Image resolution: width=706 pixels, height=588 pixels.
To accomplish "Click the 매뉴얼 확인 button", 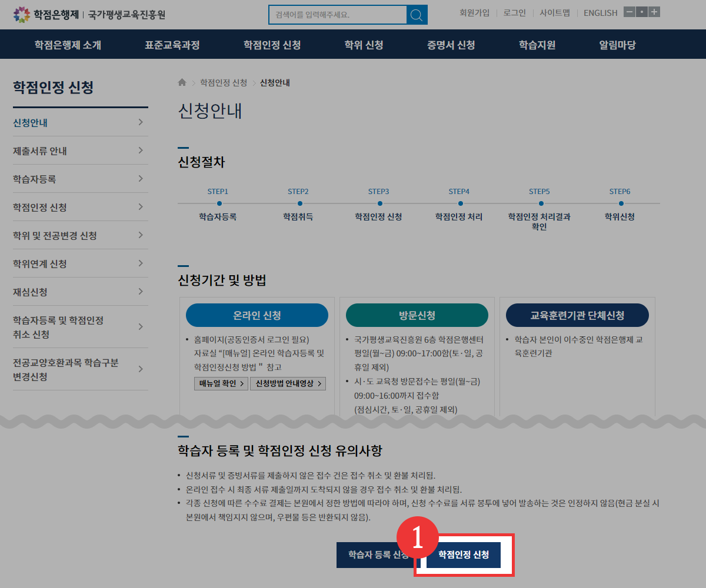I will [x=221, y=384].
